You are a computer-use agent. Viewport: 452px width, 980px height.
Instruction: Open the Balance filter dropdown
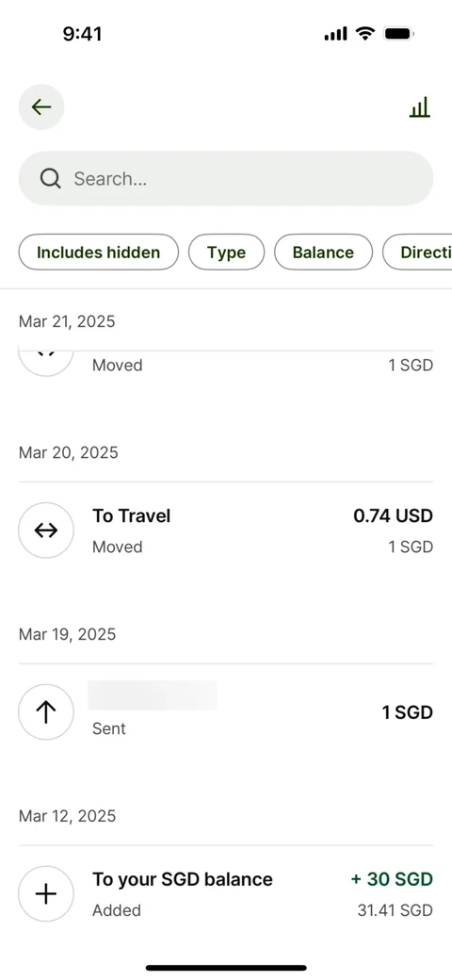coord(323,252)
